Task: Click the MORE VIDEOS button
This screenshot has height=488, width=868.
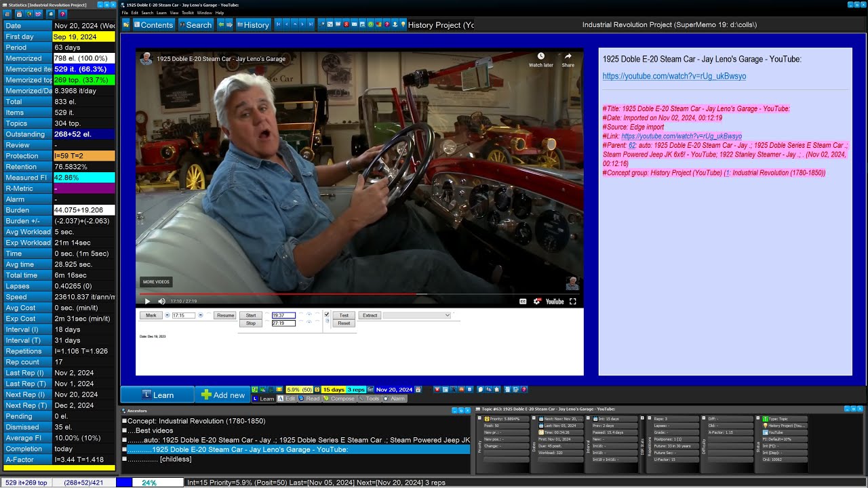Action: pos(156,282)
